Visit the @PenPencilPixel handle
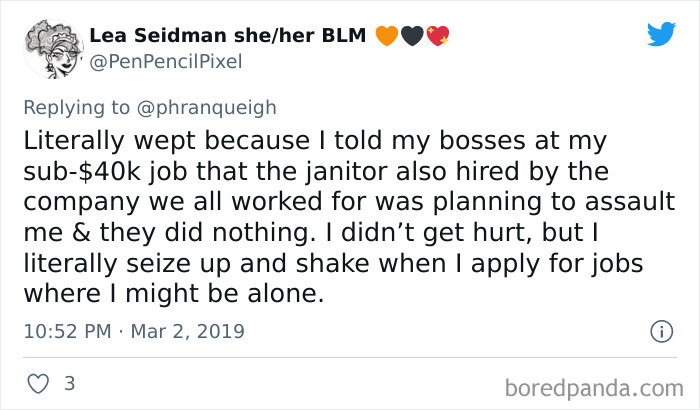 coord(166,62)
